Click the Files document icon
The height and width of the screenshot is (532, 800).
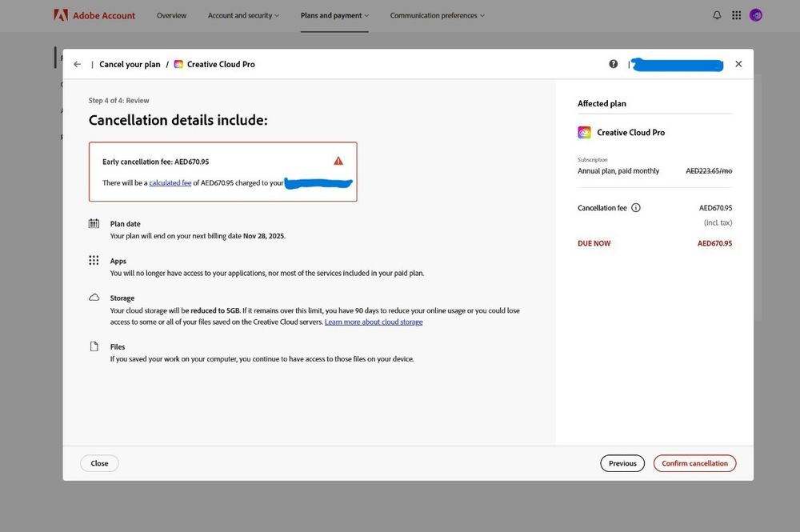tap(94, 346)
